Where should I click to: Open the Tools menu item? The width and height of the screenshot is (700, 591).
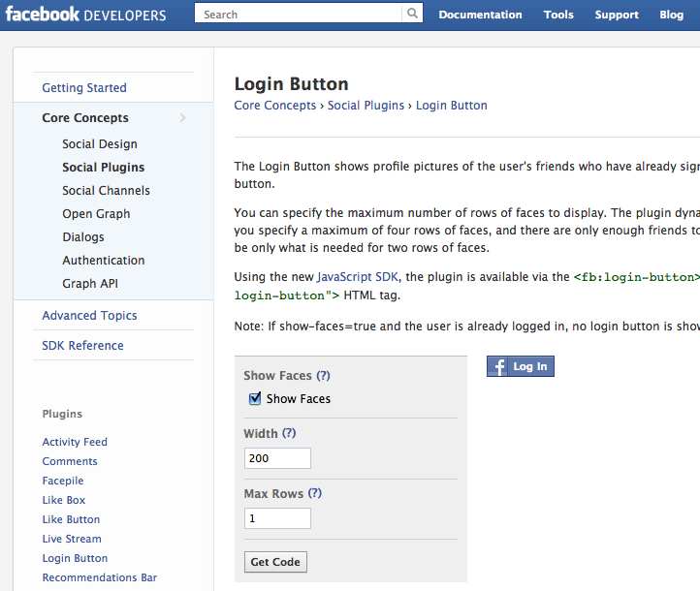coord(558,15)
